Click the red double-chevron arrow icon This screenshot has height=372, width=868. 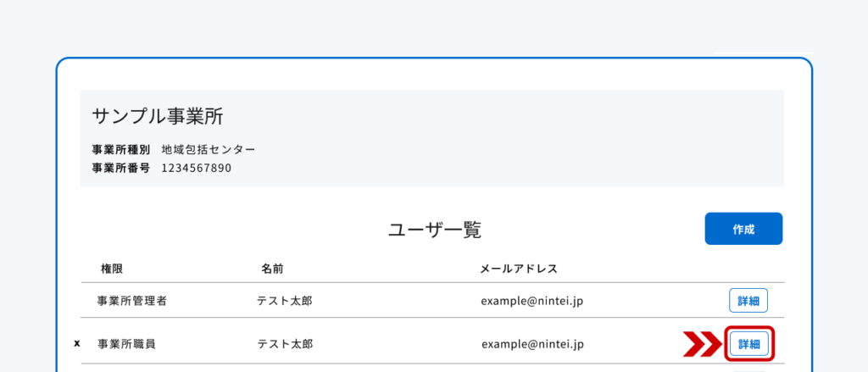[x=702, y=344]
